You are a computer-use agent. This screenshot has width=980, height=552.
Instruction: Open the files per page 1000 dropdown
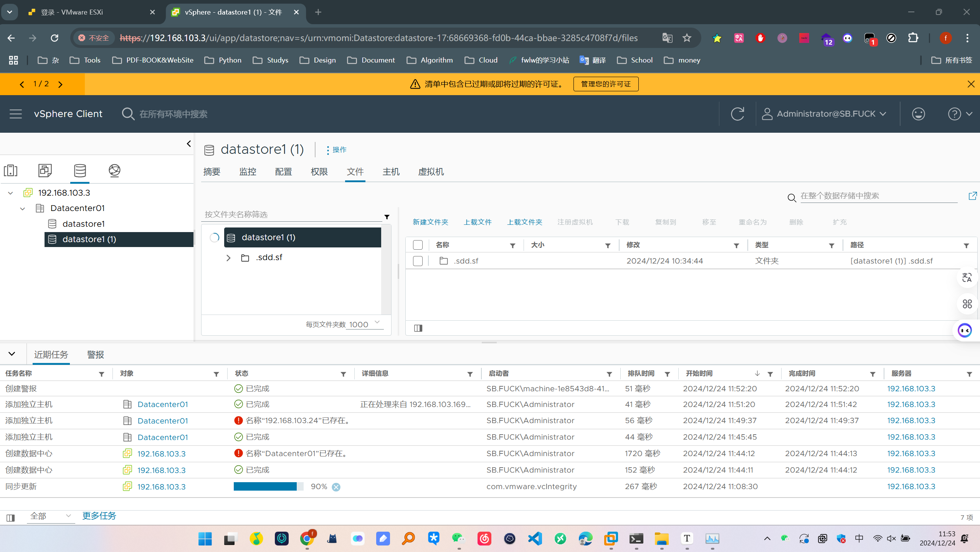(365, 324)
